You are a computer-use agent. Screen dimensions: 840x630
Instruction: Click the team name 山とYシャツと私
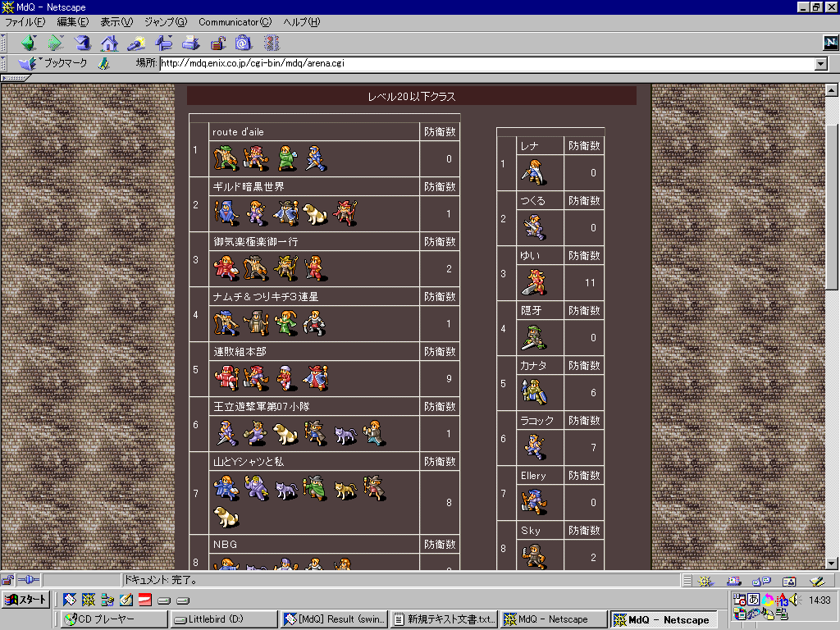tap(248, 462)
